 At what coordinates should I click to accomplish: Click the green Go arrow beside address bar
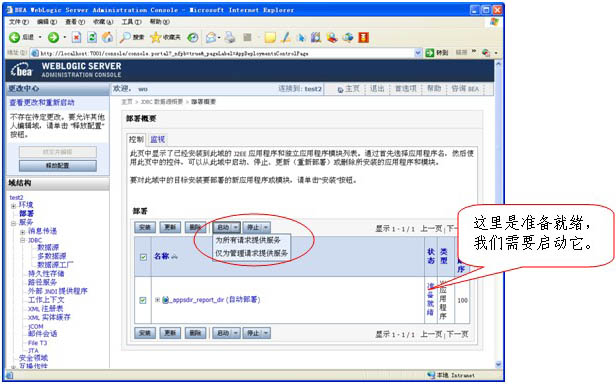tap(430, 53)
